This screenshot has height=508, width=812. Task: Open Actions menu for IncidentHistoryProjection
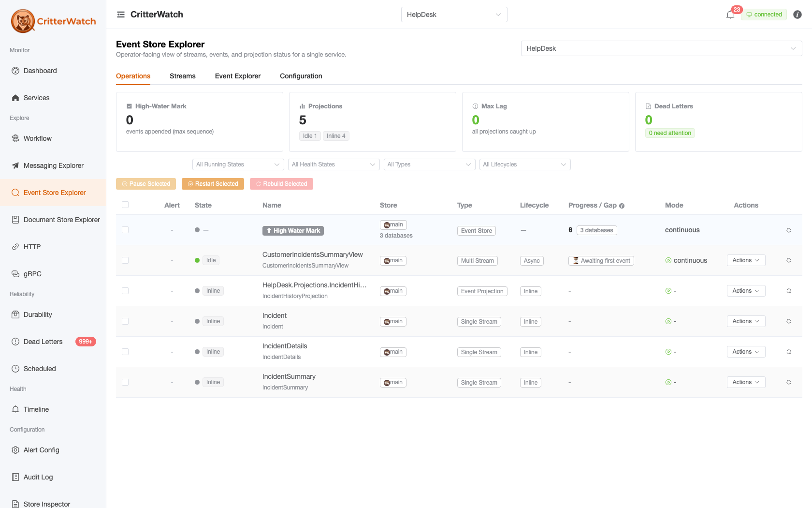pyautogui.click(x=746, y=291)
